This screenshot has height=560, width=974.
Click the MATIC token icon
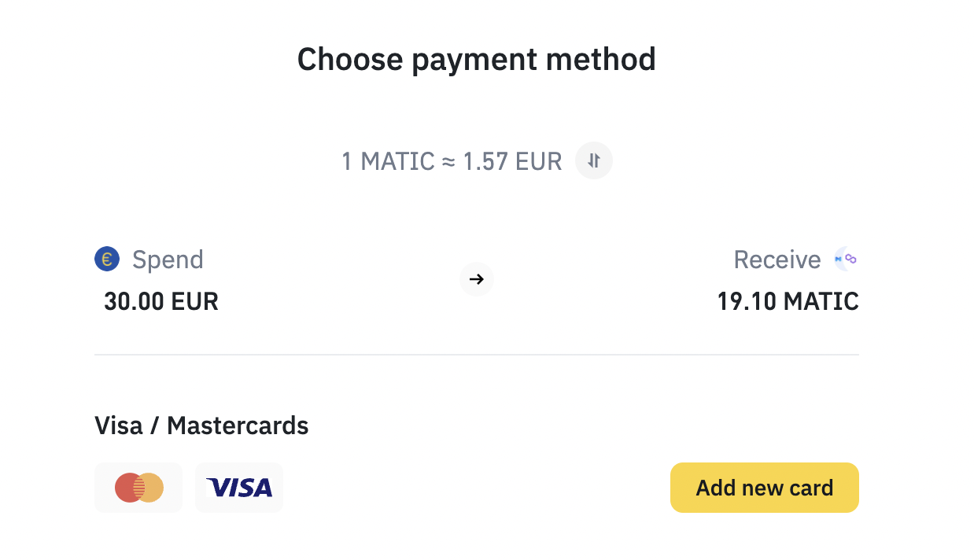click(x=846, y=259)
